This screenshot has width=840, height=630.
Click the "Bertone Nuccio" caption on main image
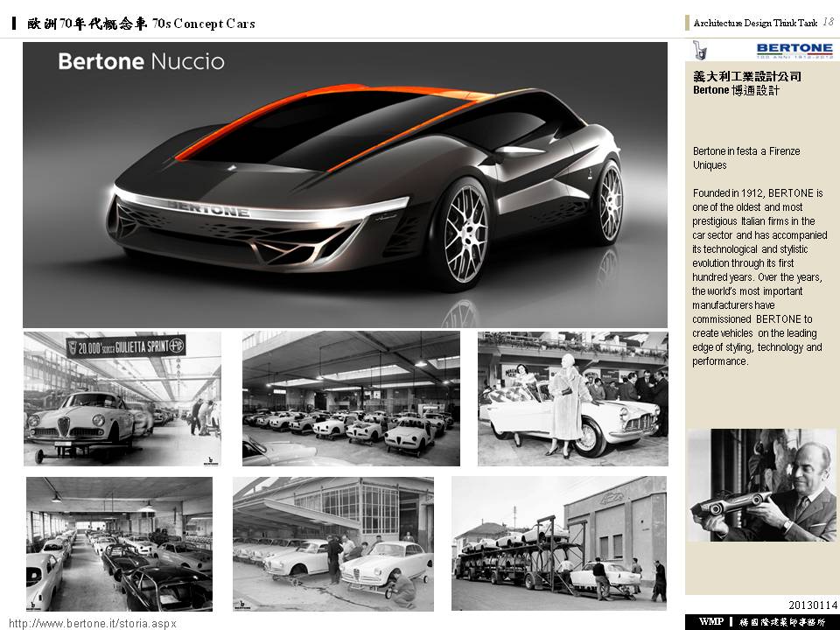click(141, 61)
